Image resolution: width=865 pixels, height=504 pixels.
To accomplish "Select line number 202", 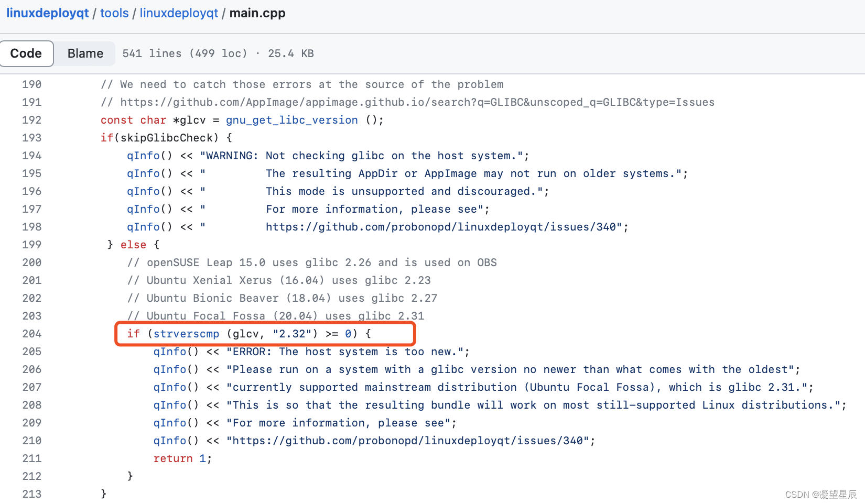I will [x=31, y=298].
